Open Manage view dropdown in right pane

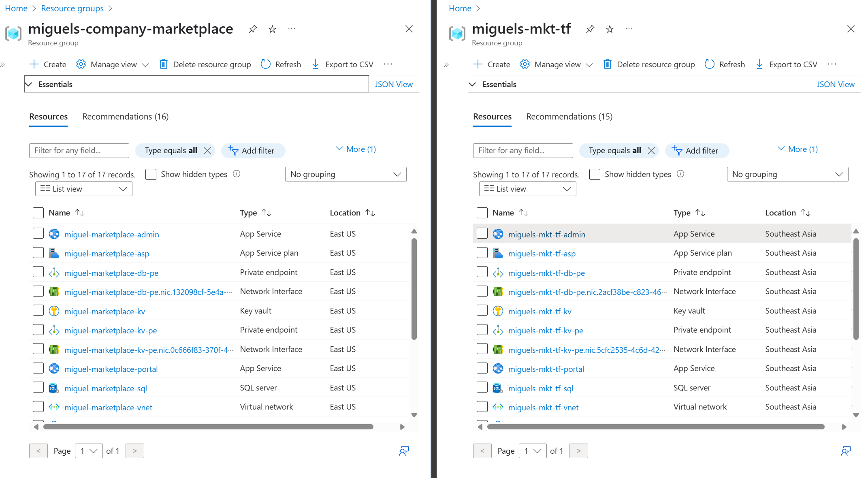557,64
